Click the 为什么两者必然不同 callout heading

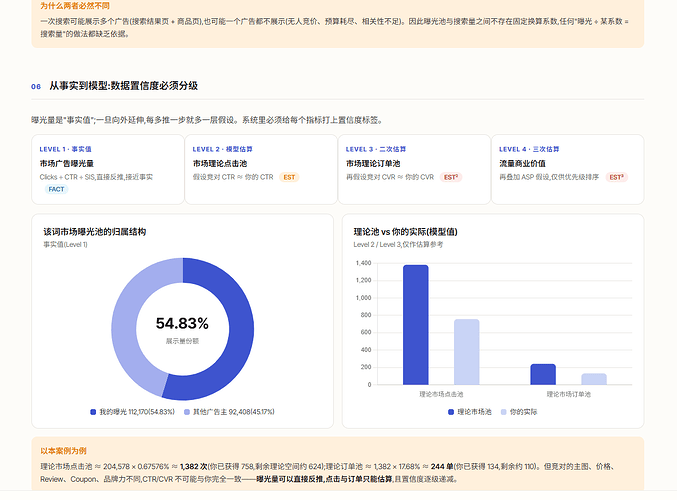pos(75,6)
